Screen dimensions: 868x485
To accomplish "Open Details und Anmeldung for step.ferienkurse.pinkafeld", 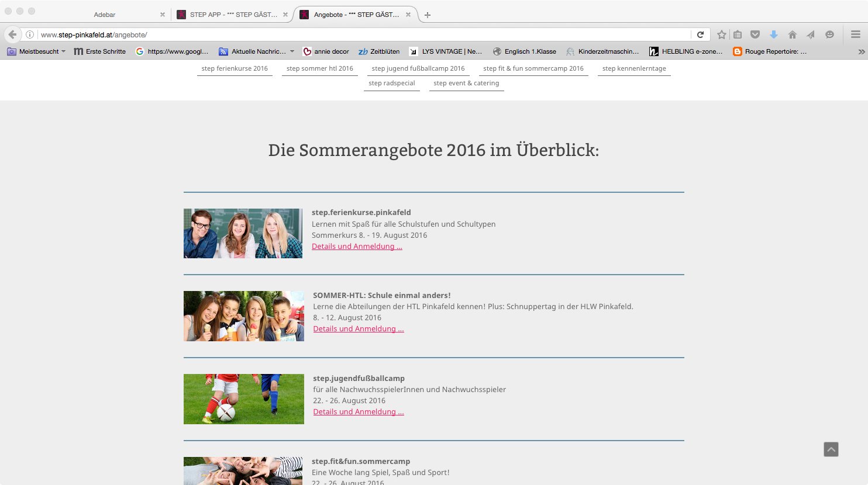I will (357, 246).
